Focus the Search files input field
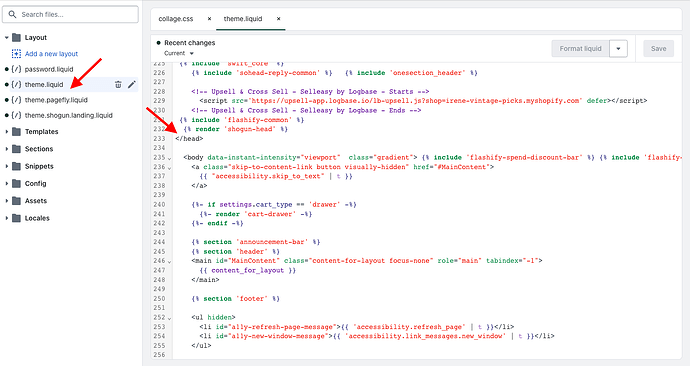 70,15
